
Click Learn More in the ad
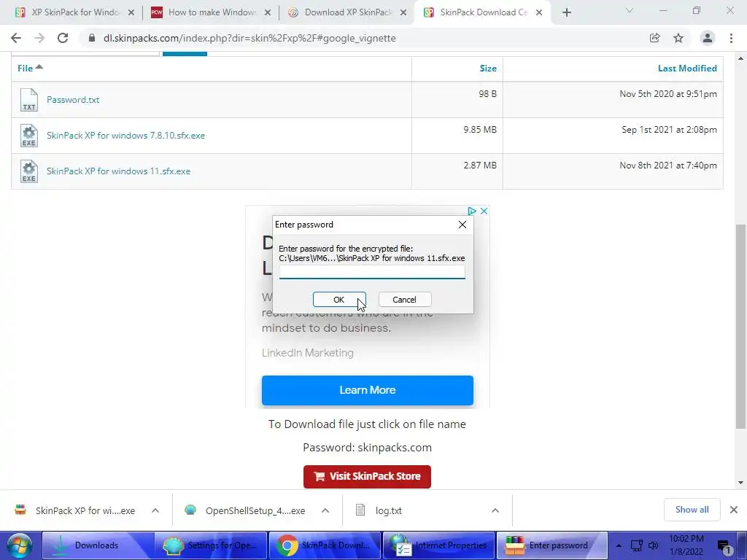point(368,390)
